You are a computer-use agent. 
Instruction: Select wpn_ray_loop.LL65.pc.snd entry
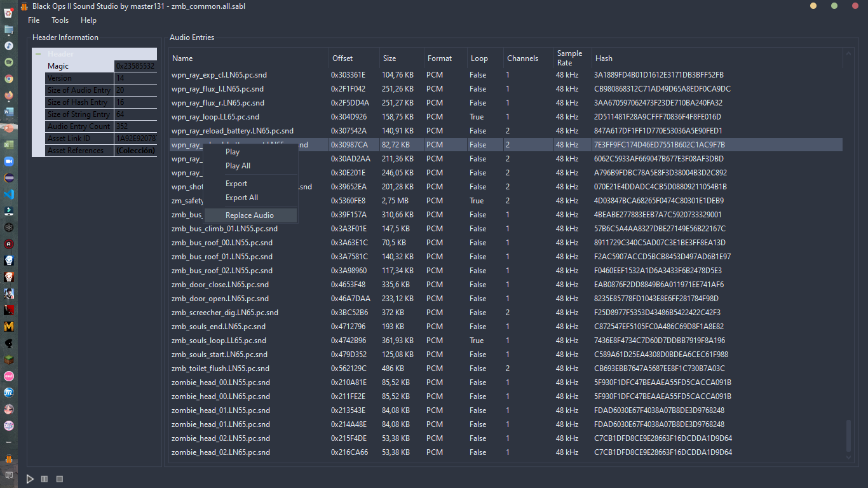tap(506, 117)
